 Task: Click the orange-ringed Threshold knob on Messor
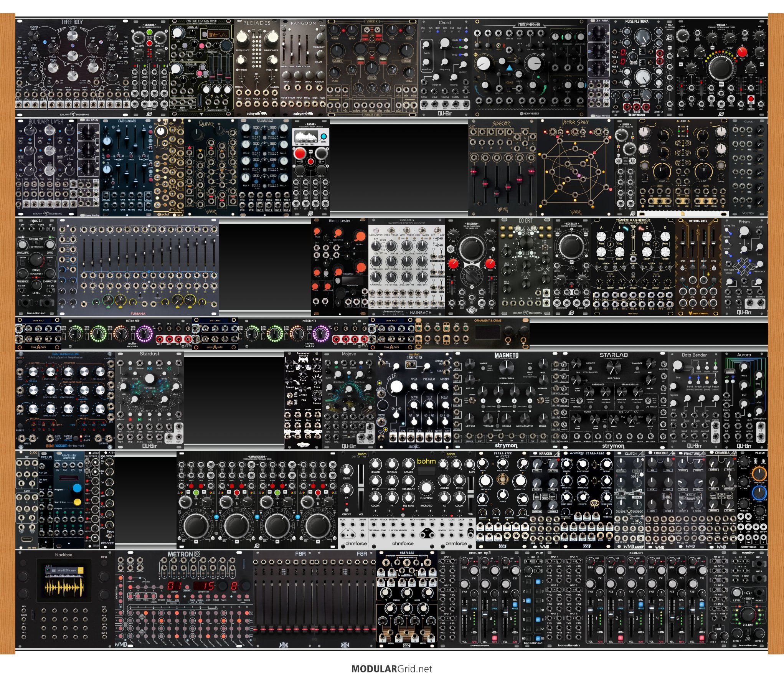(x=759, y=473)
